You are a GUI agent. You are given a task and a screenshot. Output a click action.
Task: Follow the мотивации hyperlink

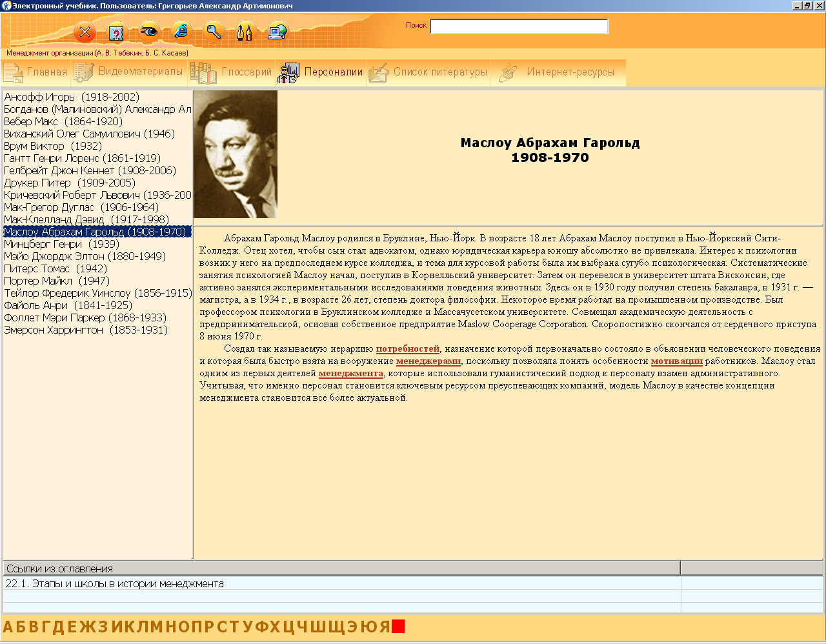(676, 361)
